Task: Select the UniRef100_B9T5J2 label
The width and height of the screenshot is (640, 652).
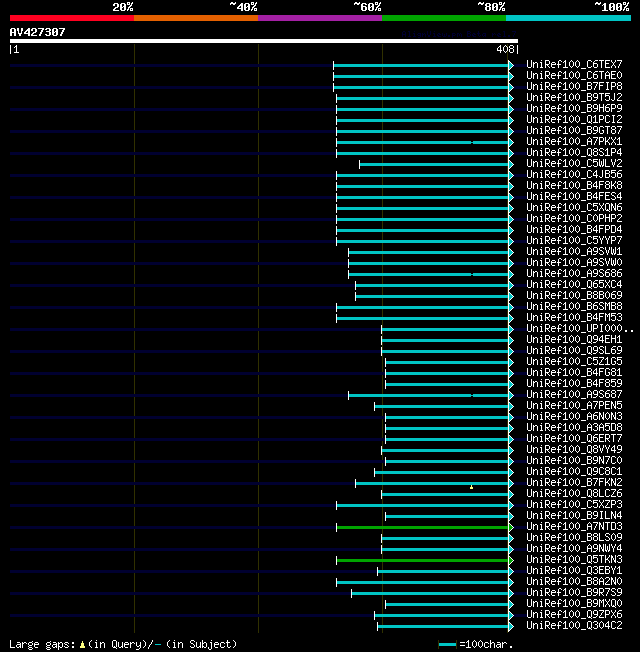Action: (x=574, y=97)
